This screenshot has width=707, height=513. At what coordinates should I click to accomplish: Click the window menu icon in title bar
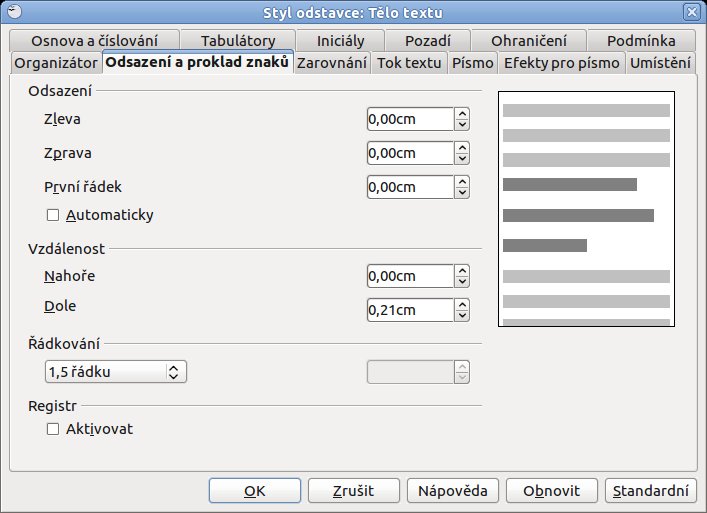(x=14, y=11)
